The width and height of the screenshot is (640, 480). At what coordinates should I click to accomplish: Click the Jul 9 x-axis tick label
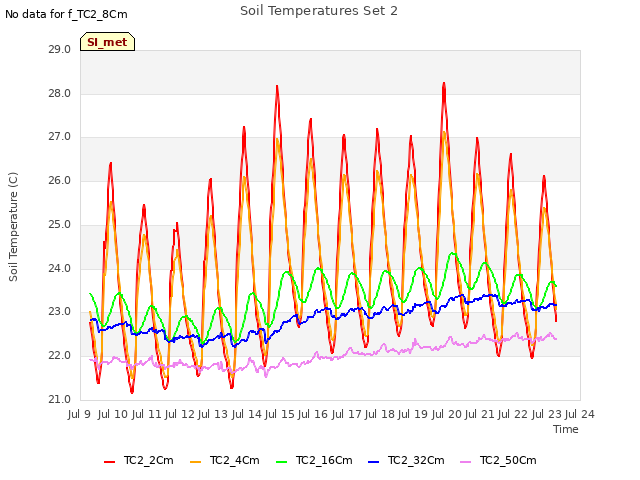click(79, 414)
